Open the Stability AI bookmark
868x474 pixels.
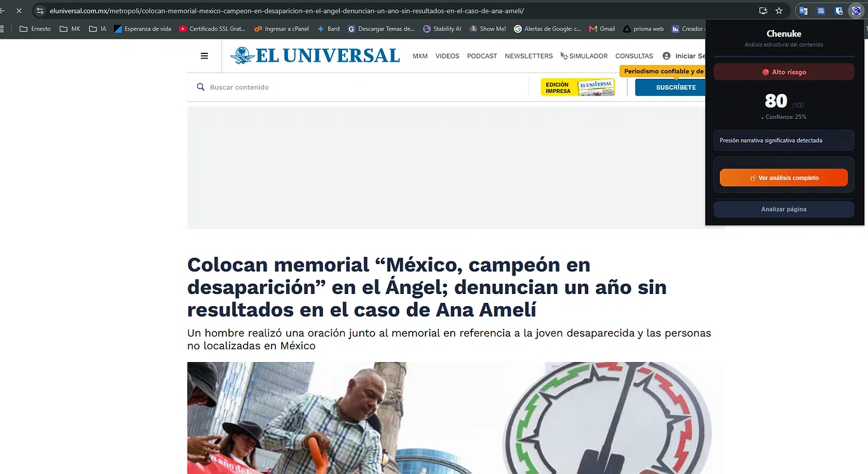point(442,29)
